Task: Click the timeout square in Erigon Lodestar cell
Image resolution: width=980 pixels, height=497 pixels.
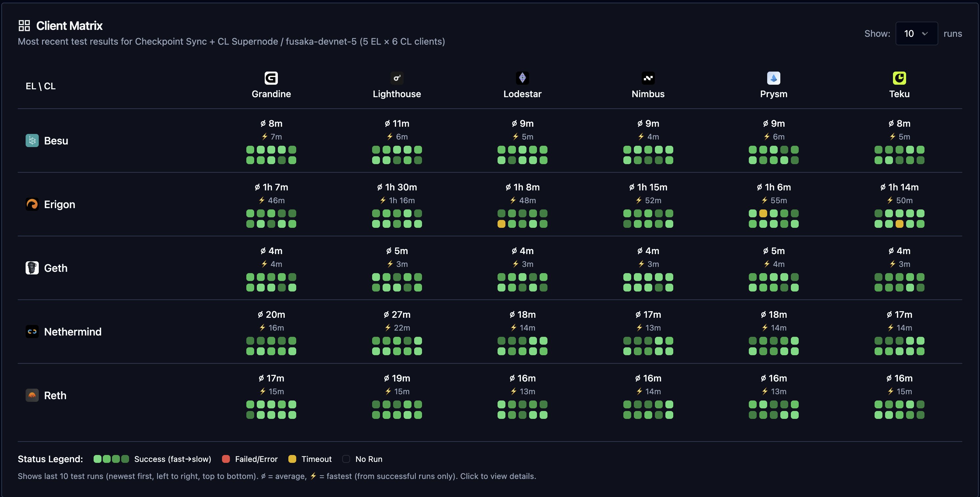Action: point(501,224)
